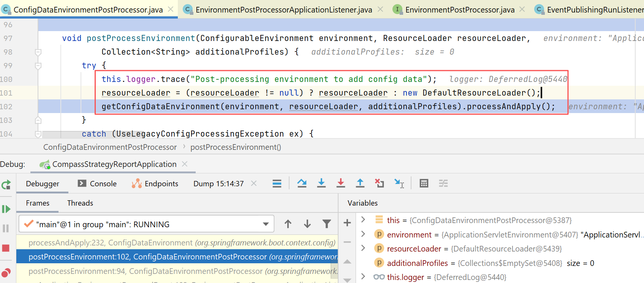Click the Step Over debugger icon
644x283 pixels.
302,184
